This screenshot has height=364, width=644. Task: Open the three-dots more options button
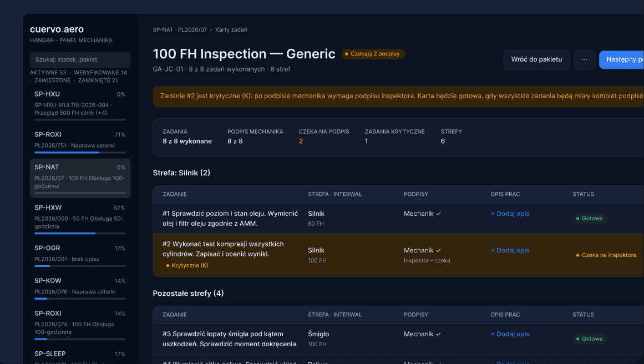[x=585, y=59]
